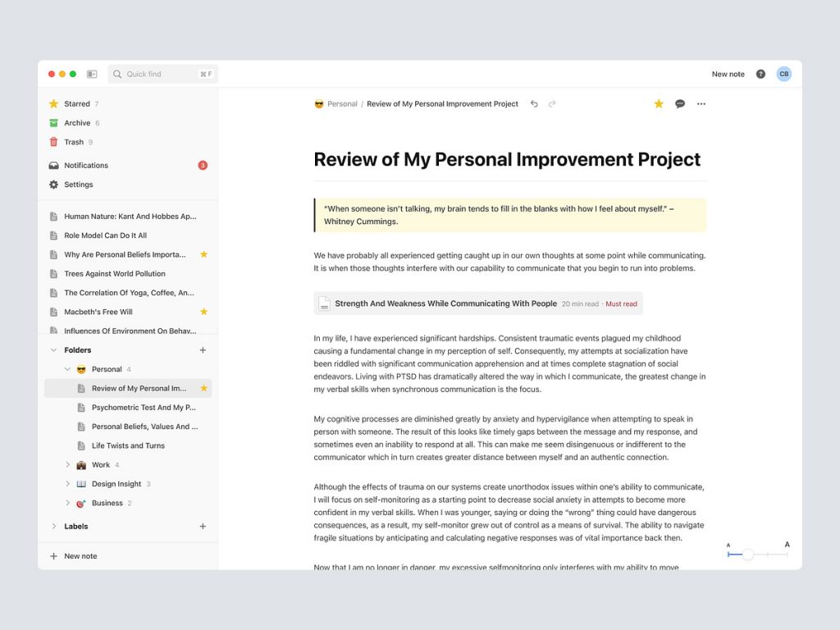The width and height of the screenshot is (840, 630).
Task: Unstar the note using header star
Action: pos(658,104)
